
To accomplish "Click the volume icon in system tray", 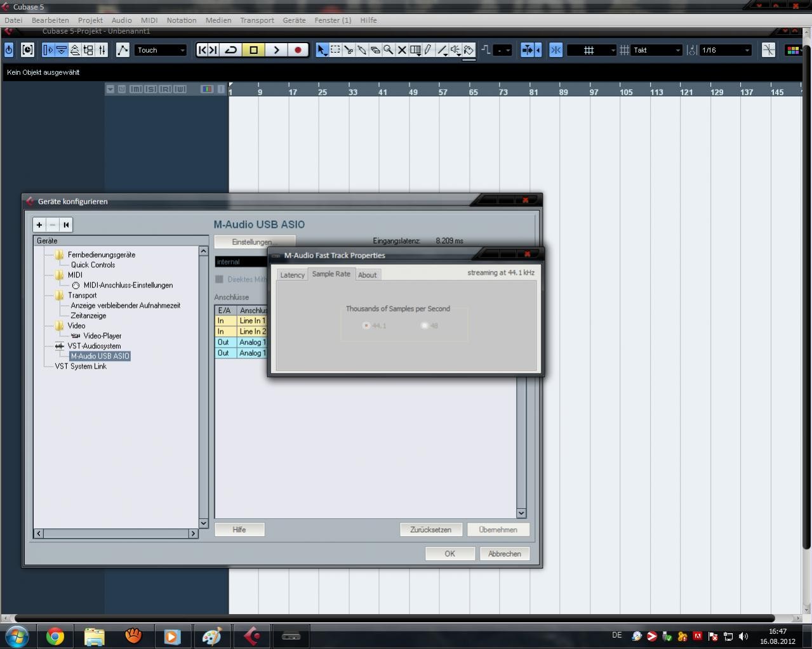I will pyautogui.click(x=743, y=636).
